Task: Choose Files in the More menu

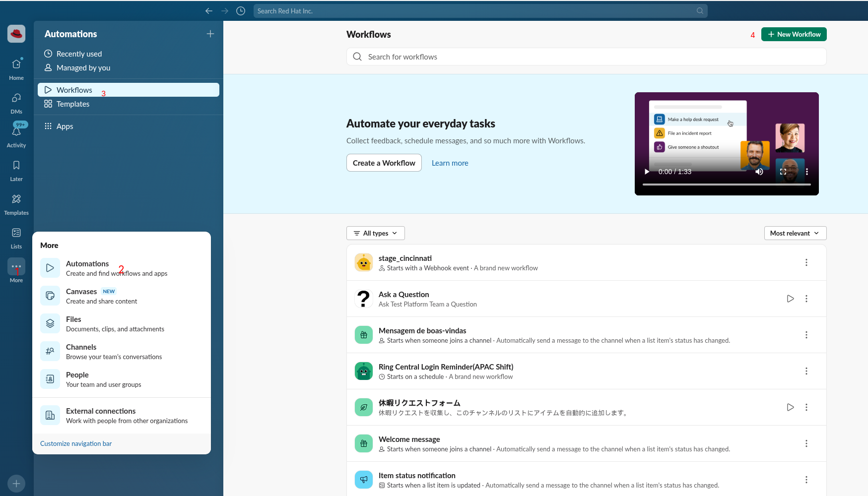Action: click(x=122, y=324)
